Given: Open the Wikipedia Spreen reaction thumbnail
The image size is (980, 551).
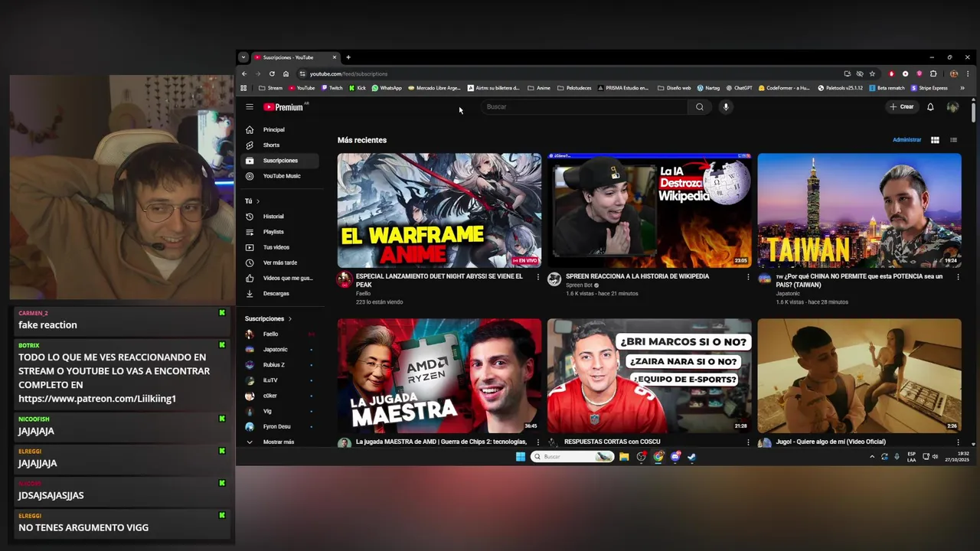Looking at the screenshot, I should 649,210.
